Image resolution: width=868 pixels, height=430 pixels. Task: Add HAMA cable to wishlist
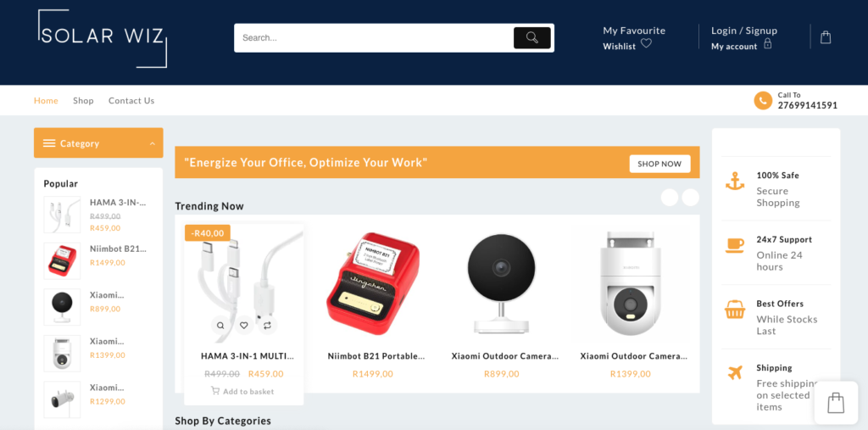click(243, 326)
